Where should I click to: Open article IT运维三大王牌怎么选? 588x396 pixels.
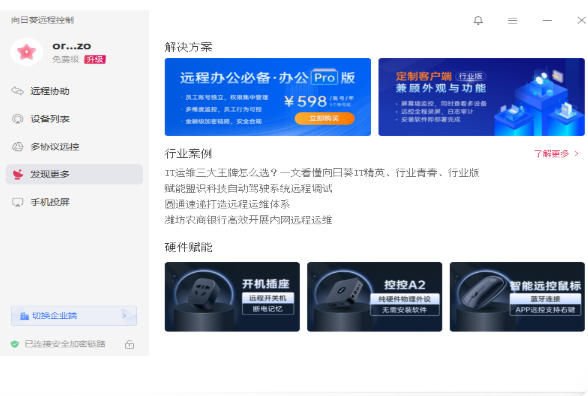click(322, 172)
